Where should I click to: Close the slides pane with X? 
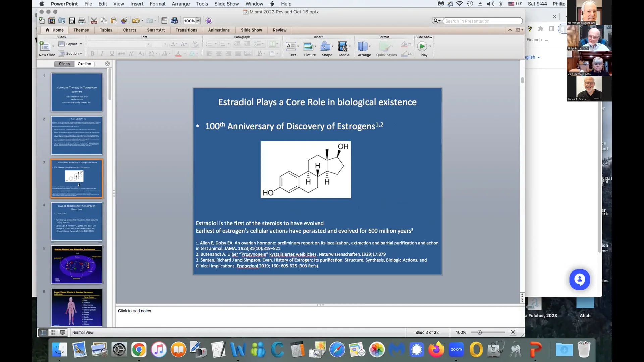click(107, 64)
